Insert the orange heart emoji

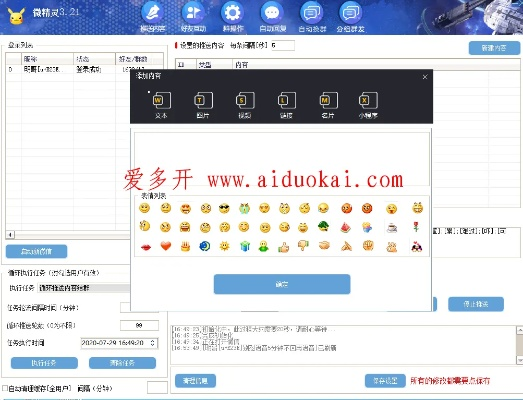(x=166, y=246)
